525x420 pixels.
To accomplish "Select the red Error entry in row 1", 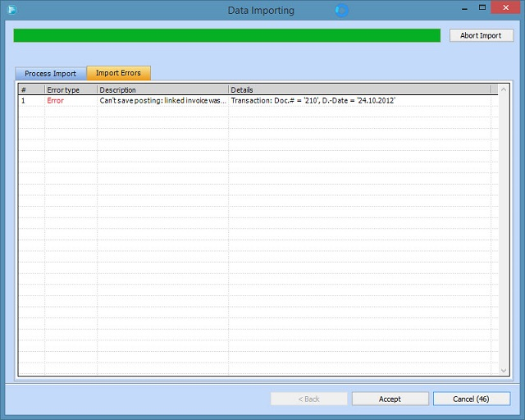I will (55, 100).
